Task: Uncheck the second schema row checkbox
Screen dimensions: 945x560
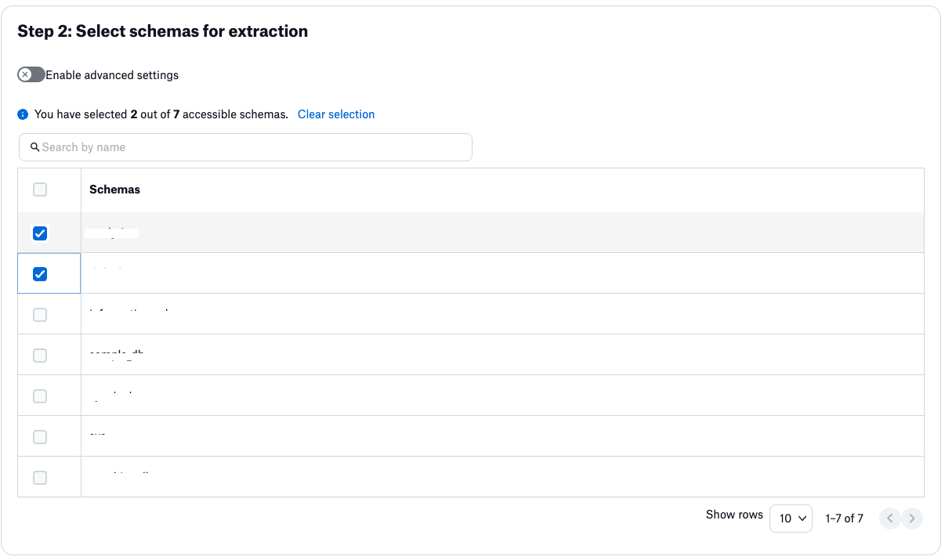Action: click(x=40, y=274)
